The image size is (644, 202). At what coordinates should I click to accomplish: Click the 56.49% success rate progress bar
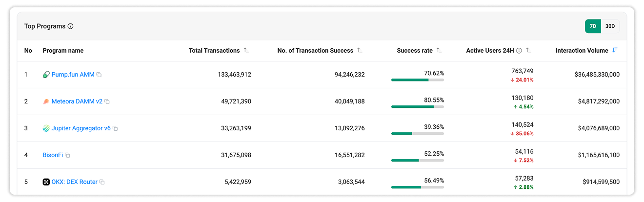(418, 187)
